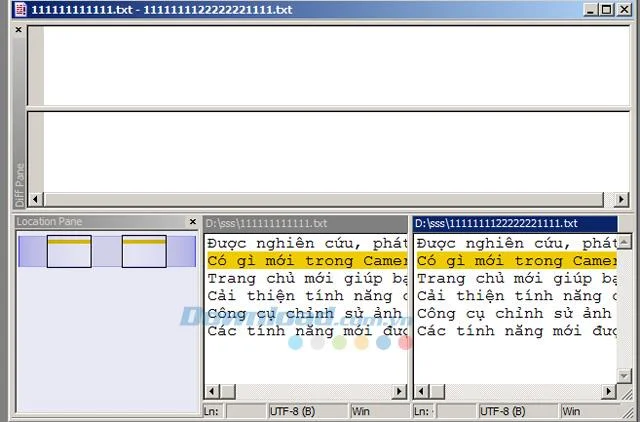Click left-file scrollbar left arrow
Image resolution: width=640 pixels, height=422 pixels.
coord(212,392)
